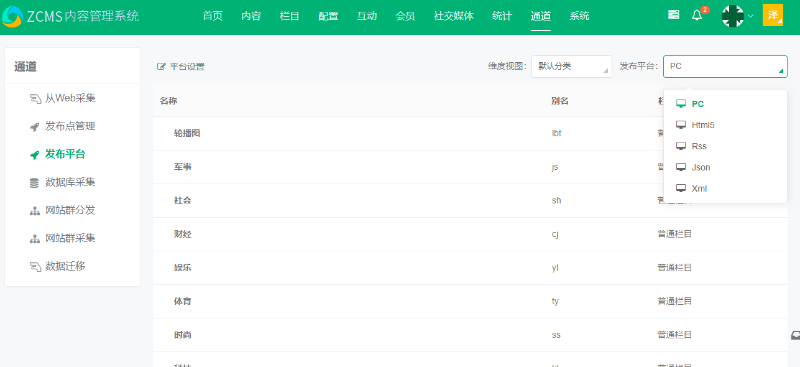Click the inbox tray icon at right edge
Image resolution: width=800 pixels, height=367 pixels.
point(795,335)
